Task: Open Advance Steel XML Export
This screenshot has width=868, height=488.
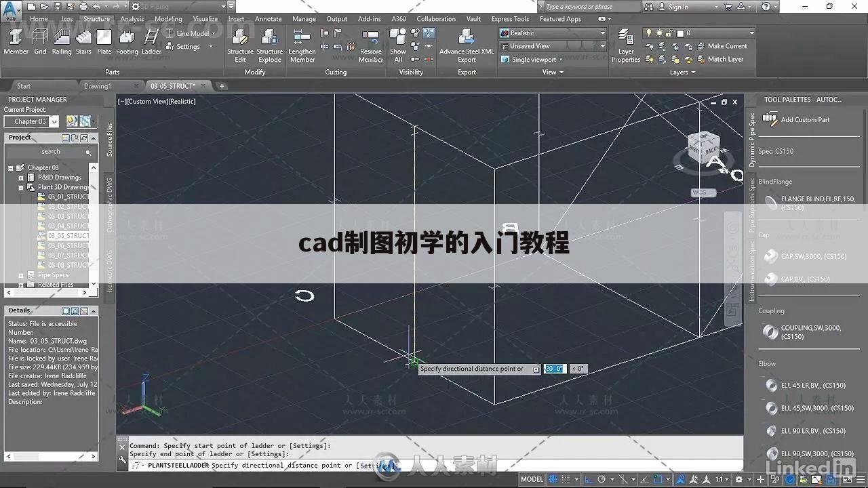Action: coord(467,45)
